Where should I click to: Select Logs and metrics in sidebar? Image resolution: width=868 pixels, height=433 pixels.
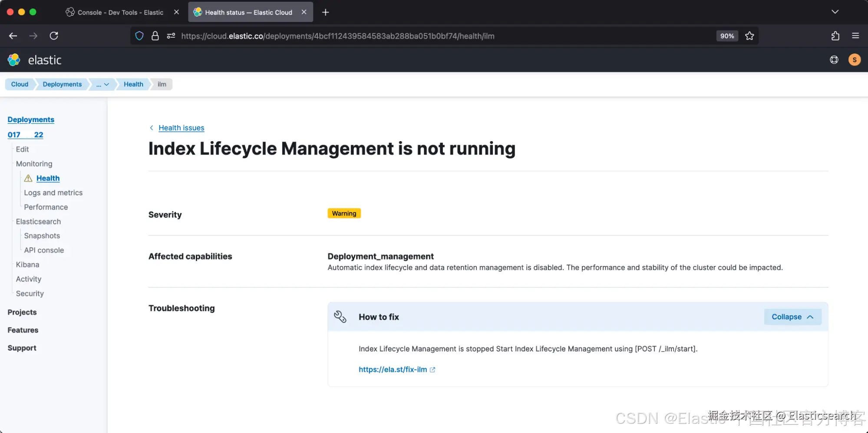pyautogui.click(x=53, y=193)
